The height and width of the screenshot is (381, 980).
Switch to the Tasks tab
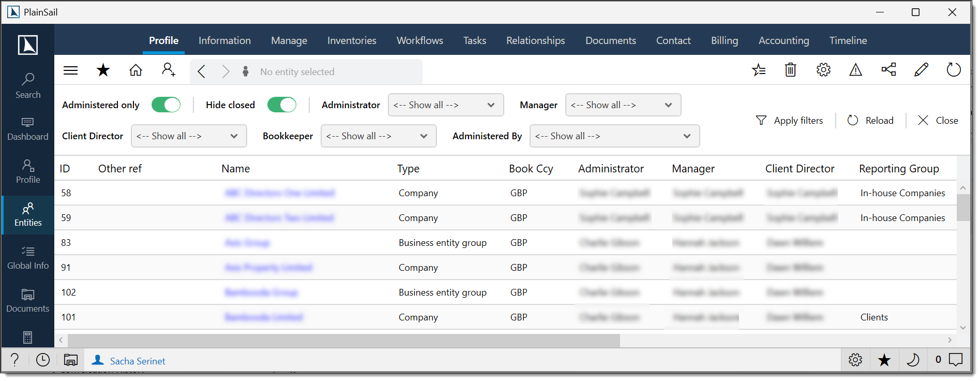point(475,40)
